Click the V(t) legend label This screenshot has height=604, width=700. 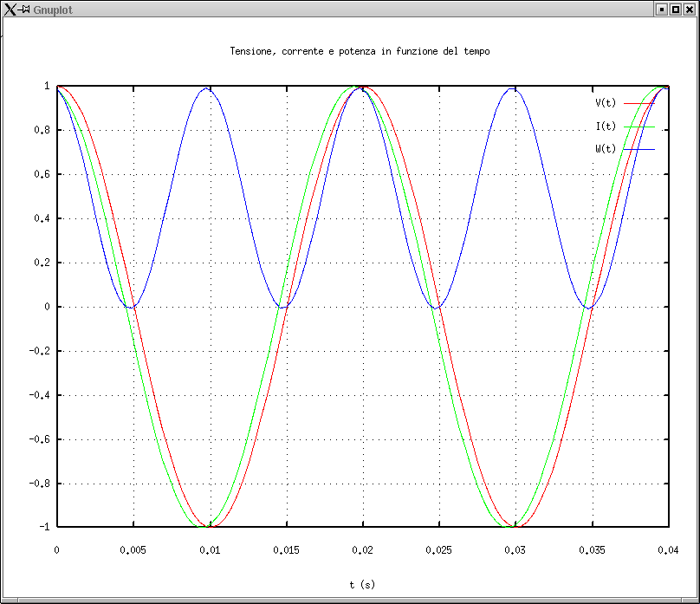[606, 103]
